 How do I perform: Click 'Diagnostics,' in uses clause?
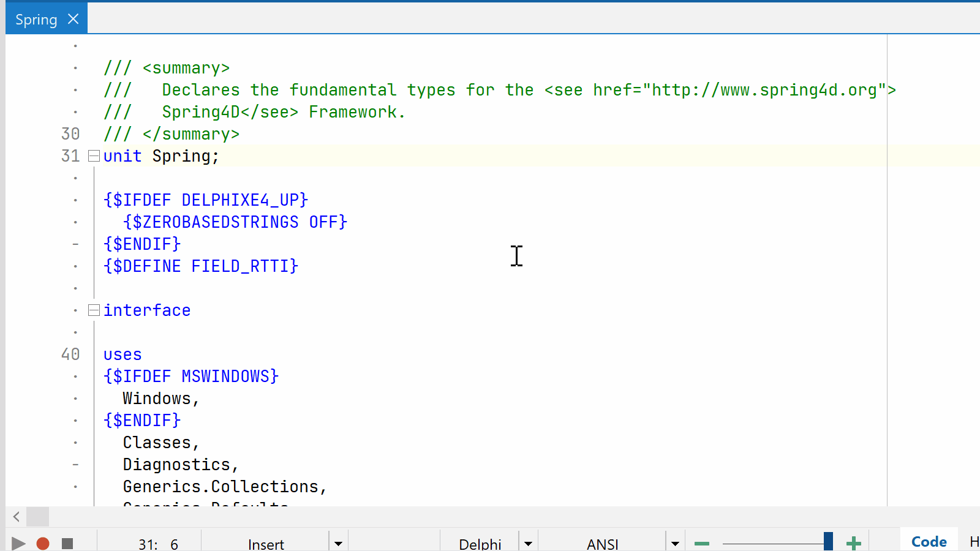(x=181, y=465)
